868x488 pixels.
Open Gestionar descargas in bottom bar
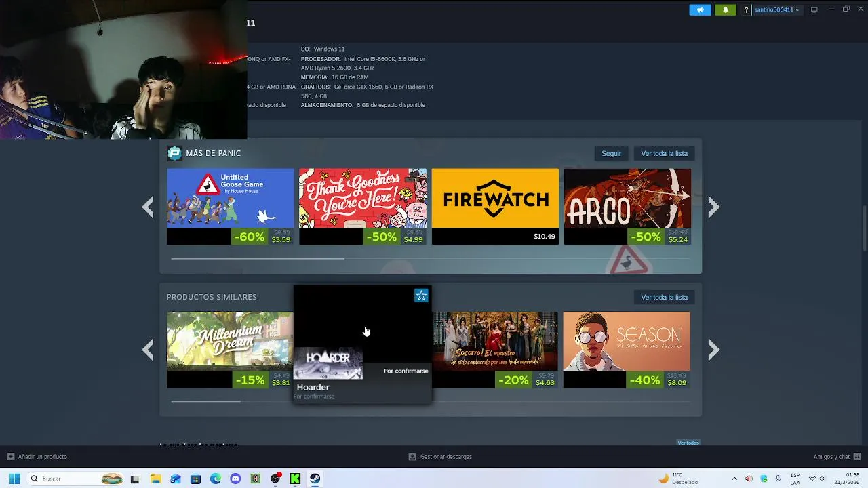440,457
